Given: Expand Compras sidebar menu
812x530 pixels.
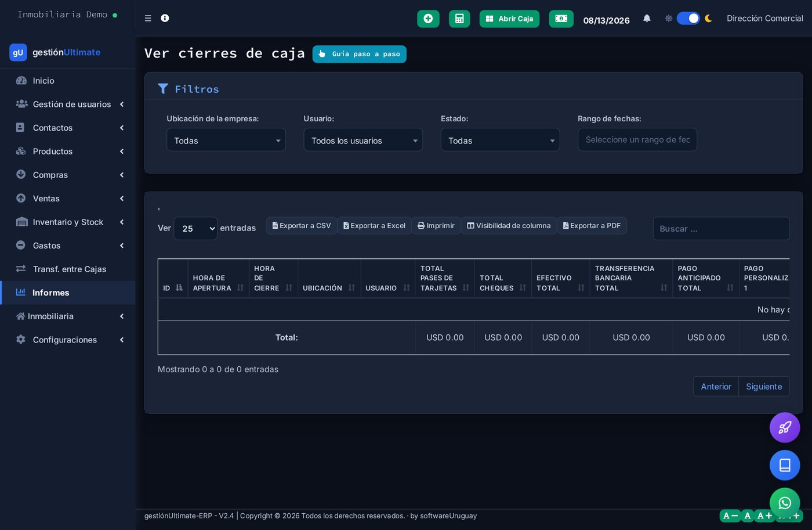Looking at the screenshot, I should click(67, 175).
